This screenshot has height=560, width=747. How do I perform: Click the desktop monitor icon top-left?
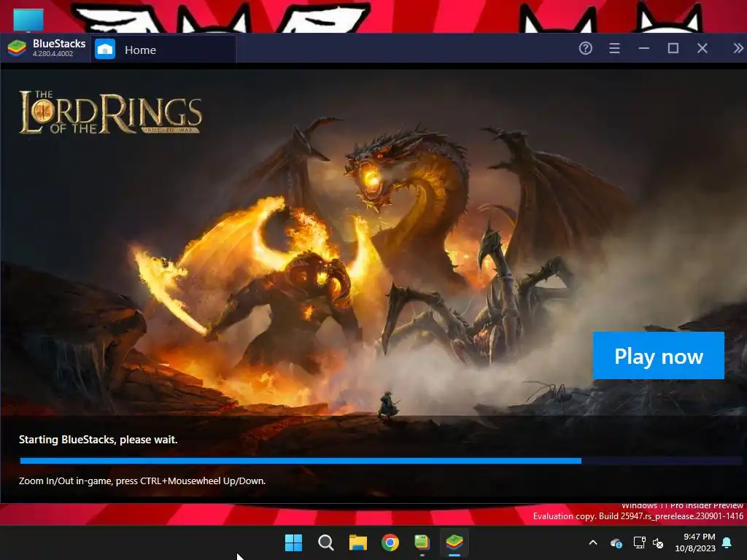pos(28,20)
